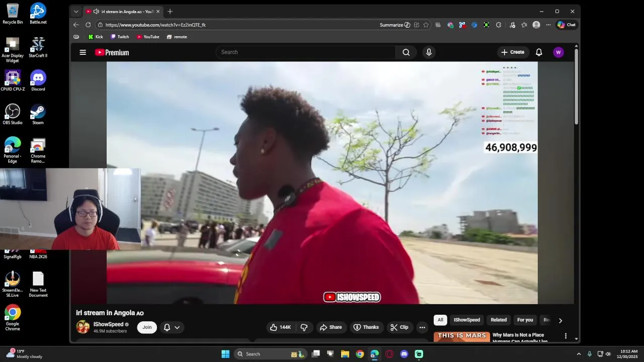Go to YouTube Premium home logo
644x362 pixels.
coord(112,52)
